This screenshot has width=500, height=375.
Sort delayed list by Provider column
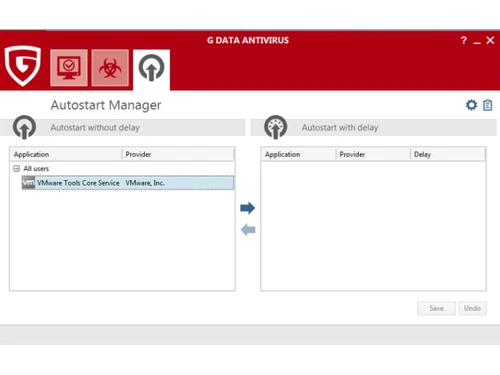click(x=373, y=154)
